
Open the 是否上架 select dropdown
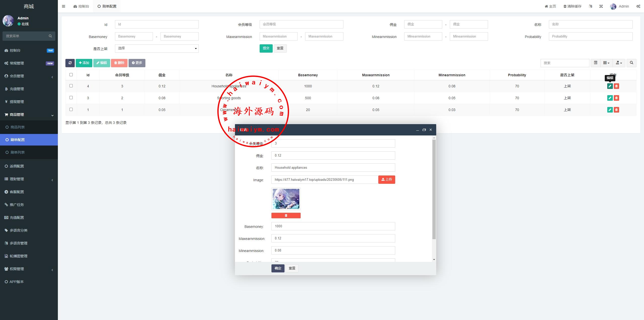156,48
